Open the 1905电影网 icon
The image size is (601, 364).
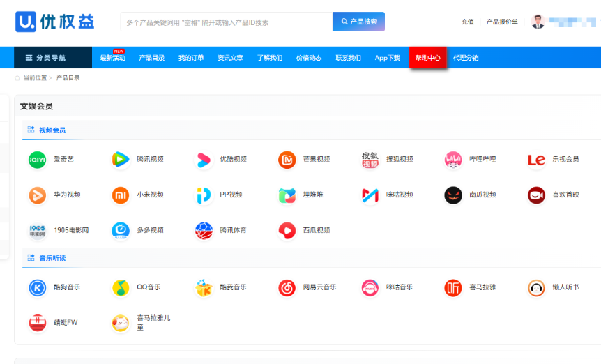[x=37, y=231]
